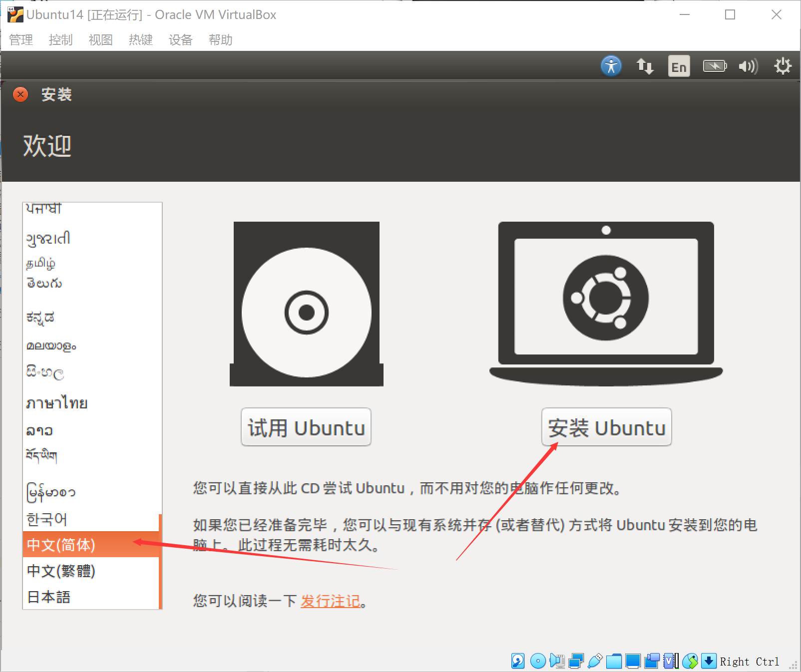Click the language list scrollbar
Screen dimensions: 801x672
(160, 562)
